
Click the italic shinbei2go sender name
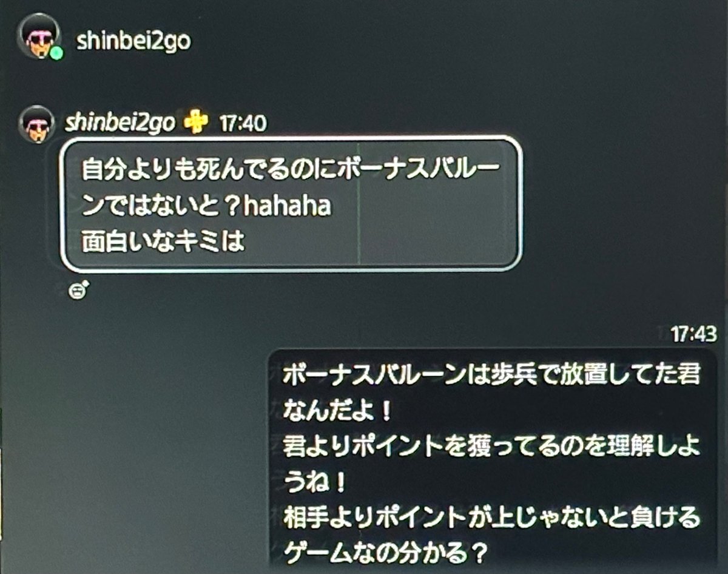[120, 123]
